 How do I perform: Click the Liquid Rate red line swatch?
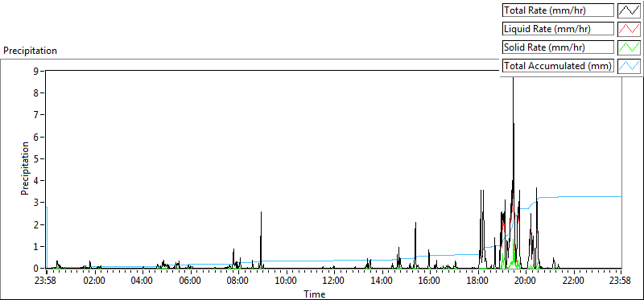click(630, 29)
